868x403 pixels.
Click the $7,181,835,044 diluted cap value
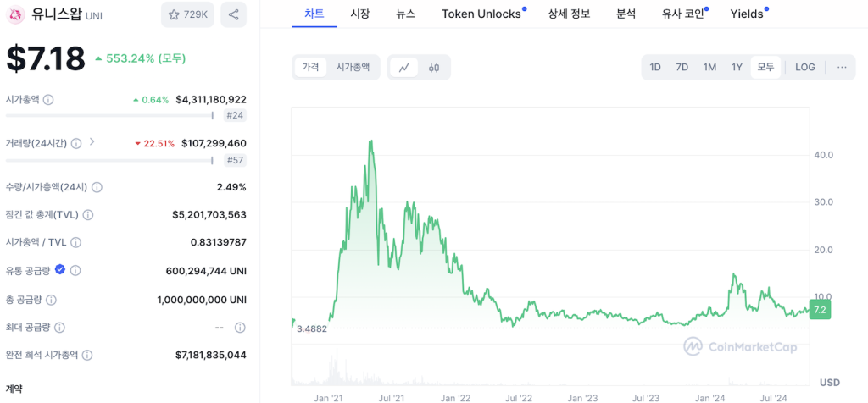pos(211,355)
